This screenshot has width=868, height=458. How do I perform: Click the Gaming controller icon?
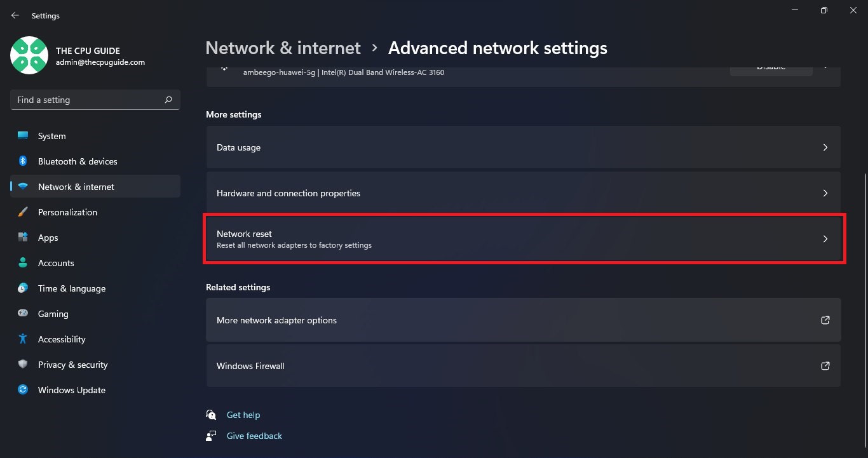[x=23, y=314]
